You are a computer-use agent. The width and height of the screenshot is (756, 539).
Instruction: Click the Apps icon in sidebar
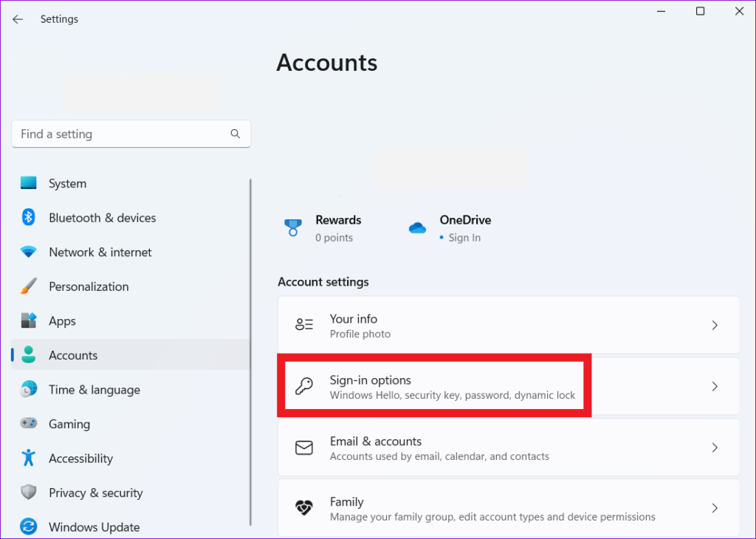[x=29, y=320]
